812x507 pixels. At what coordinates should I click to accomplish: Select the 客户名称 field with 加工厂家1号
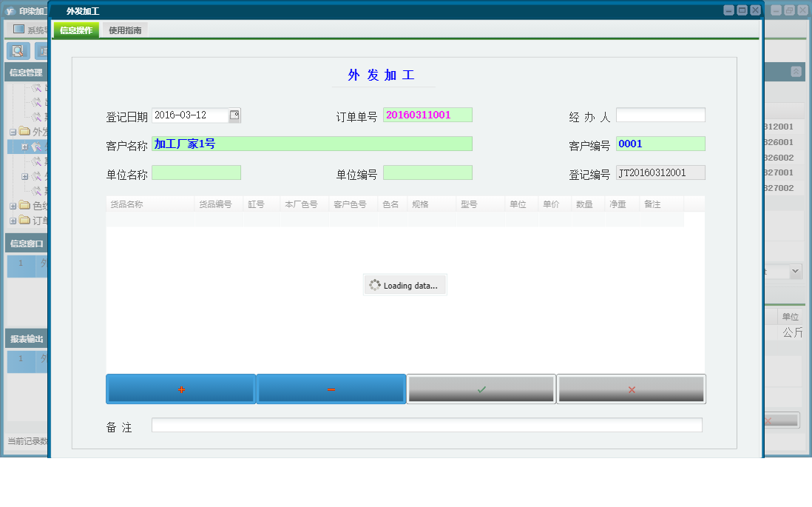coord(312,144)
